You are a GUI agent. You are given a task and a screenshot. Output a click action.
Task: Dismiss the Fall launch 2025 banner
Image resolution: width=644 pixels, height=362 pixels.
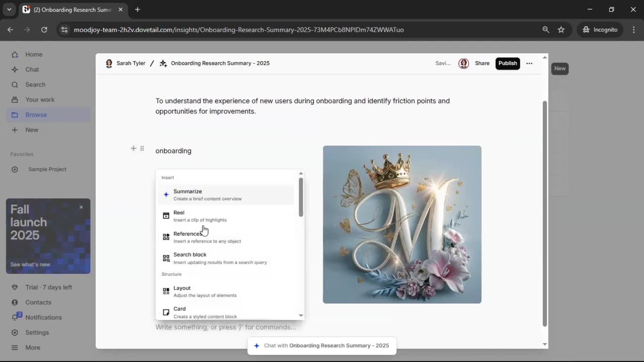coord(81,207)
